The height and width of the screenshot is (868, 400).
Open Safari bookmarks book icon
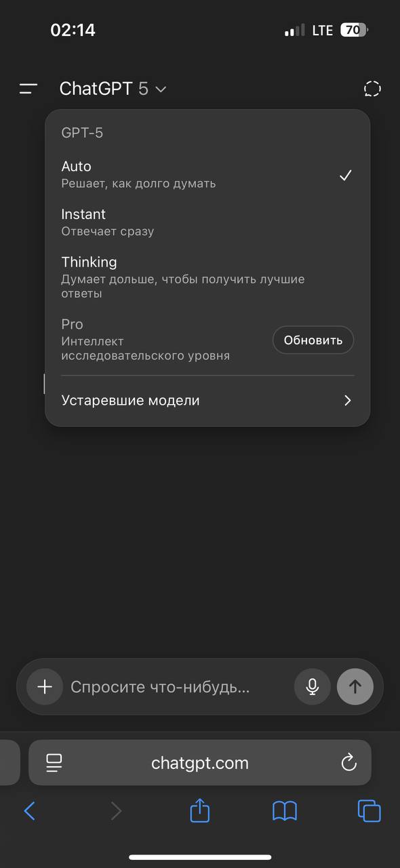pyautogui.click(x=285, y=811)
